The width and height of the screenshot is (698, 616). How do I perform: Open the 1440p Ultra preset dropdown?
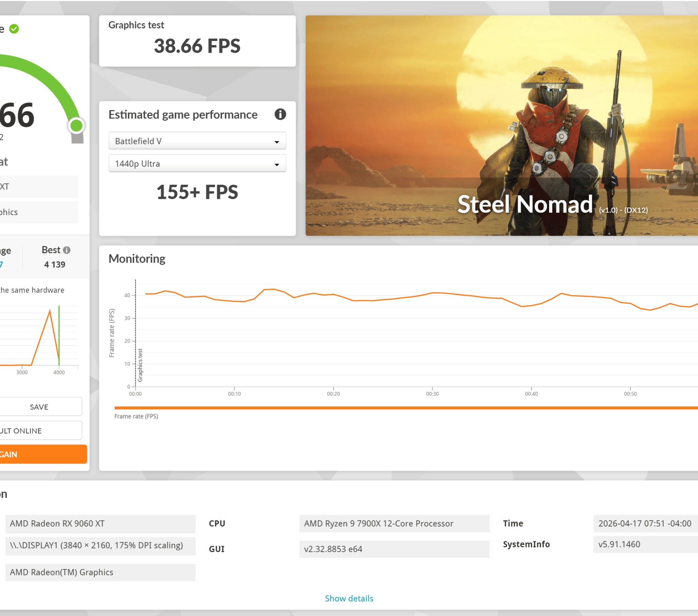click(x=197, y=164)
